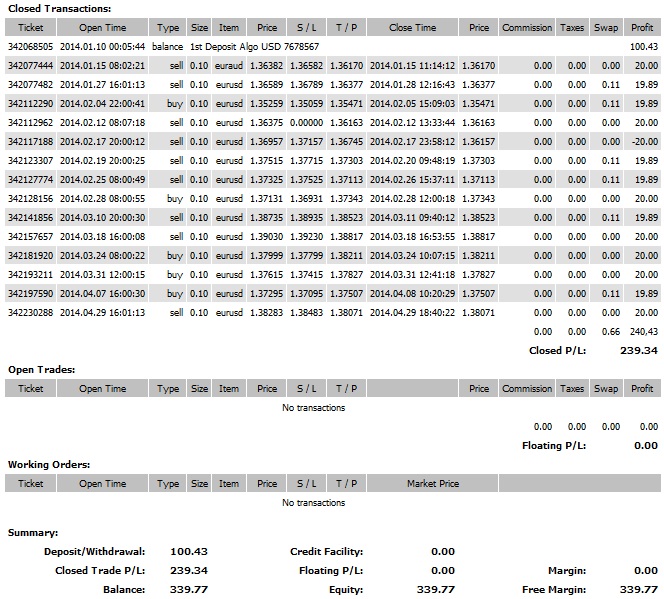This screenshot has height=599, width=664.
Task: Click the 'euraud' item in ticket 342077444 row
Action: click(229, 66)
